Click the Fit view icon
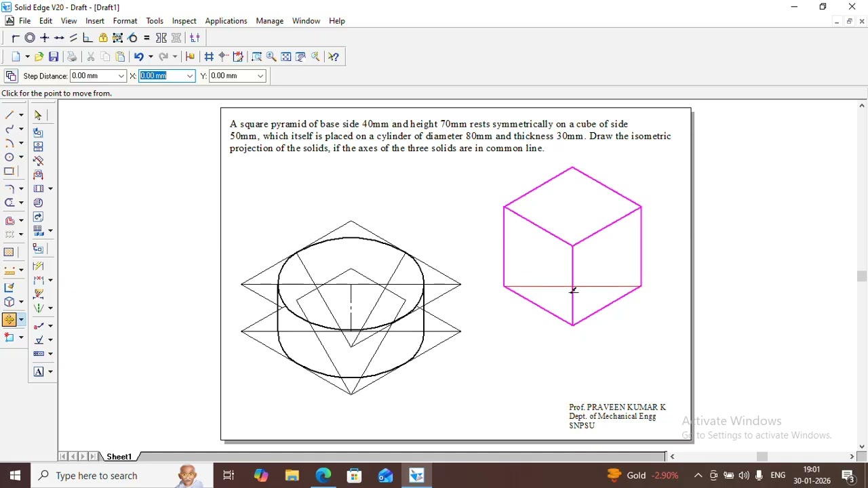The image size is (868, 488). point(286,57)
